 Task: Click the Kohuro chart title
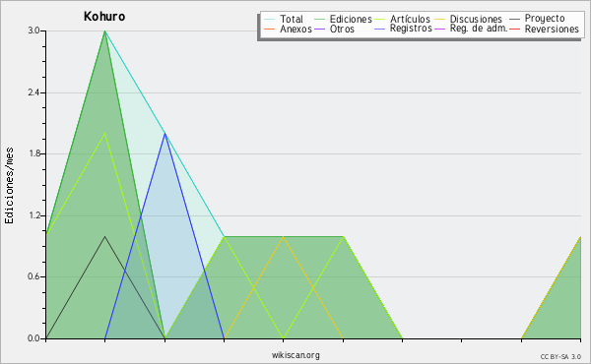104,17
